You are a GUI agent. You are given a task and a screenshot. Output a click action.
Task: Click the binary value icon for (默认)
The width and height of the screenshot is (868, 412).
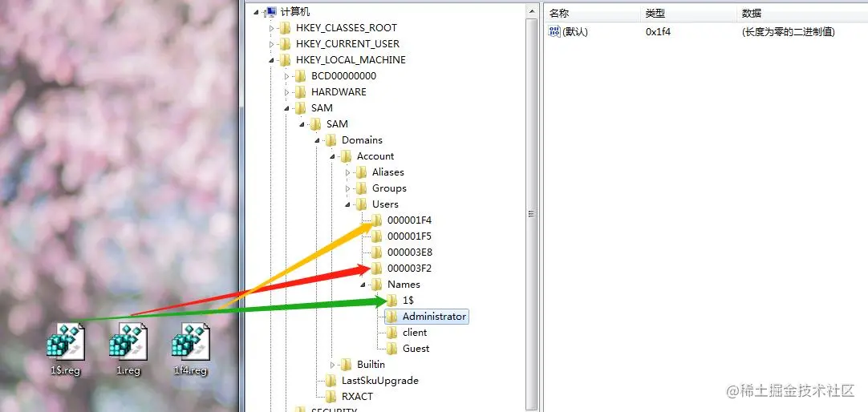(x=554, y=31)
